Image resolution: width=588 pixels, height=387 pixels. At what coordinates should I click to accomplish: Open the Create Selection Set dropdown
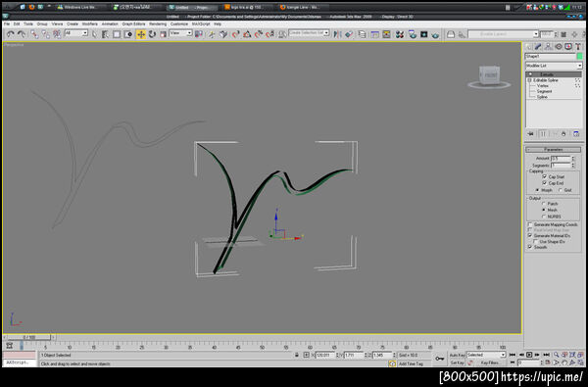pos(309,33)
